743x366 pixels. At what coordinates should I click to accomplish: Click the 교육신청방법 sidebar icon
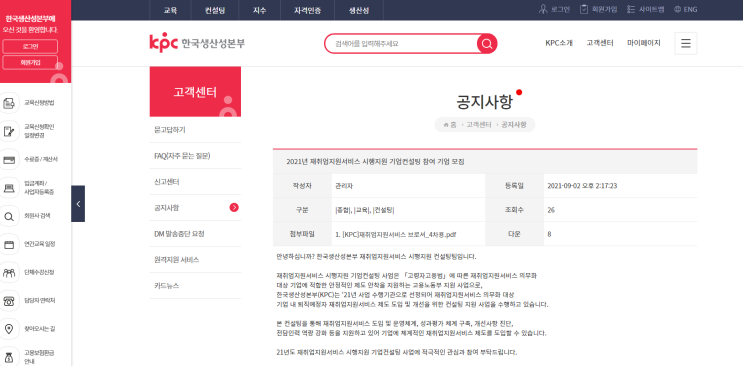click(x=9, y=103)
